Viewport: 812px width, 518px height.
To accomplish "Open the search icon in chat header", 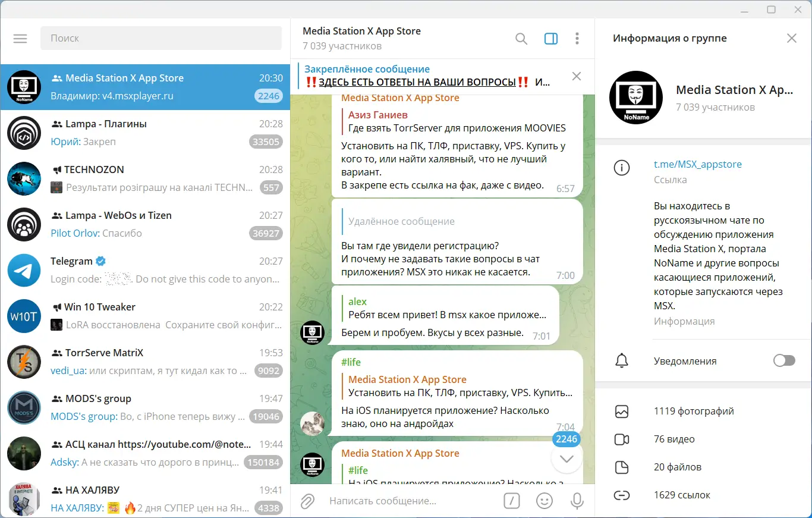I will pos(521,38).
